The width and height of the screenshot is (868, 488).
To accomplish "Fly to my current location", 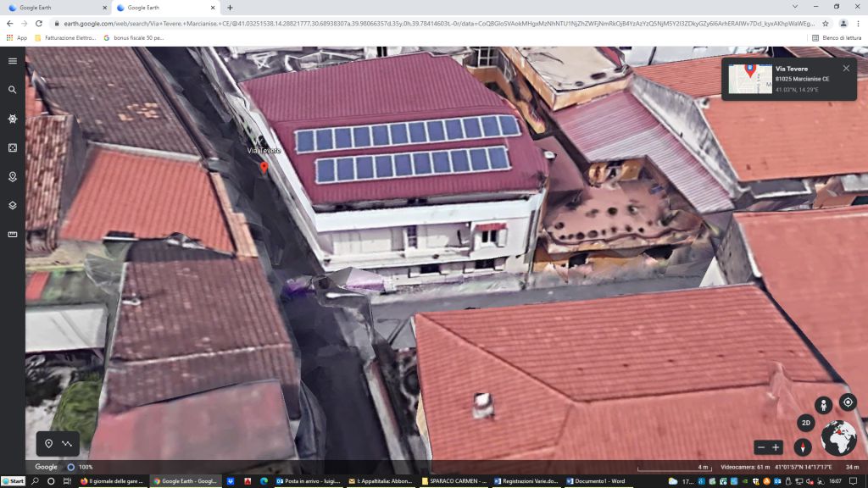I will (x=847, y=402).
